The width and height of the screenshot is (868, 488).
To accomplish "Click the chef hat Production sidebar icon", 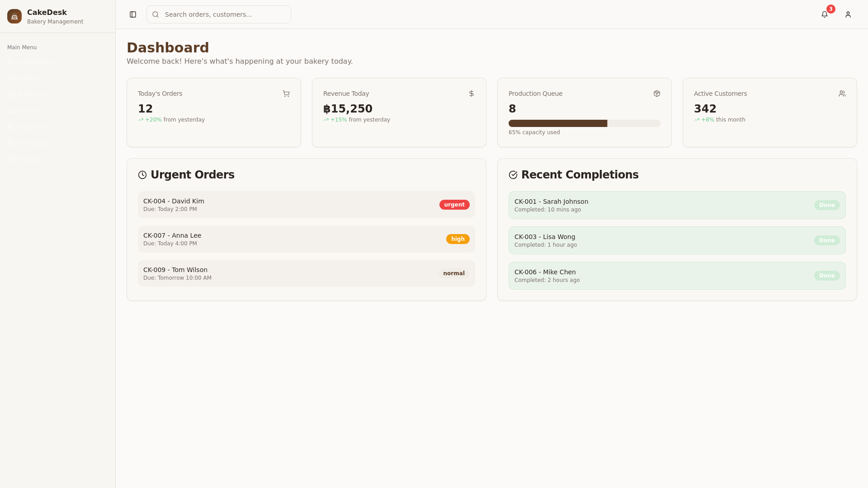I will tap(11, 94).
